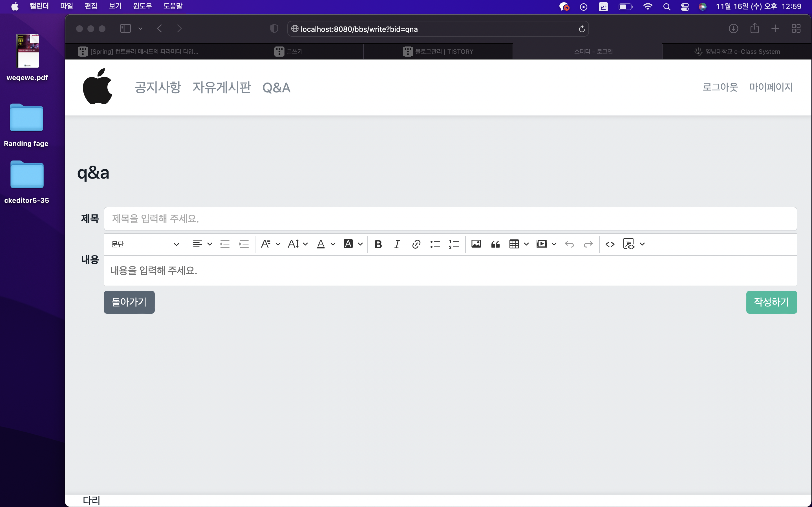Click the 제목 title input field
The width and height of the screenshot is (812, 507).
pyautogui.click(x=450, y=219)
